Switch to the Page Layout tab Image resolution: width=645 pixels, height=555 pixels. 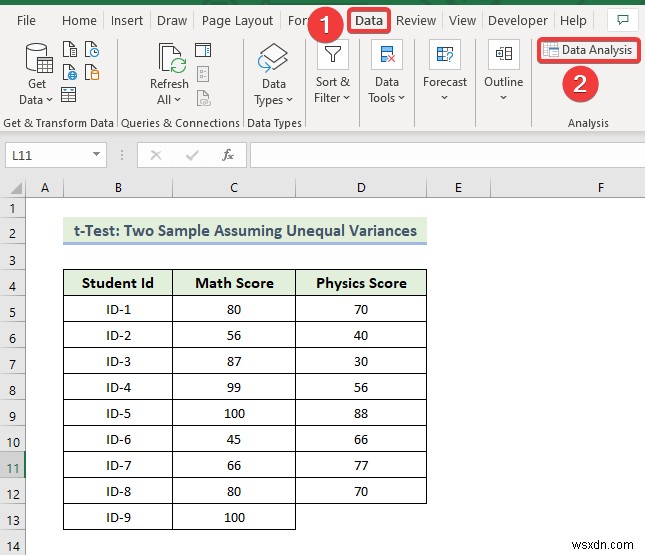click(x=237, y=20)
